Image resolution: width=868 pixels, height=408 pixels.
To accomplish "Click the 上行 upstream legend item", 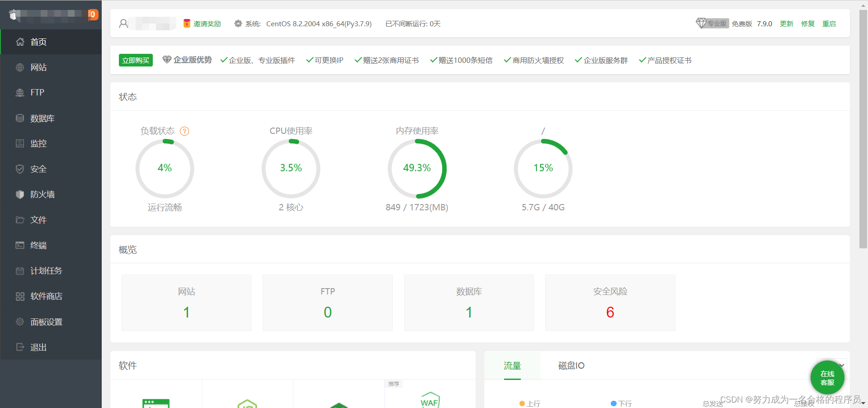I will click(530, 403).
